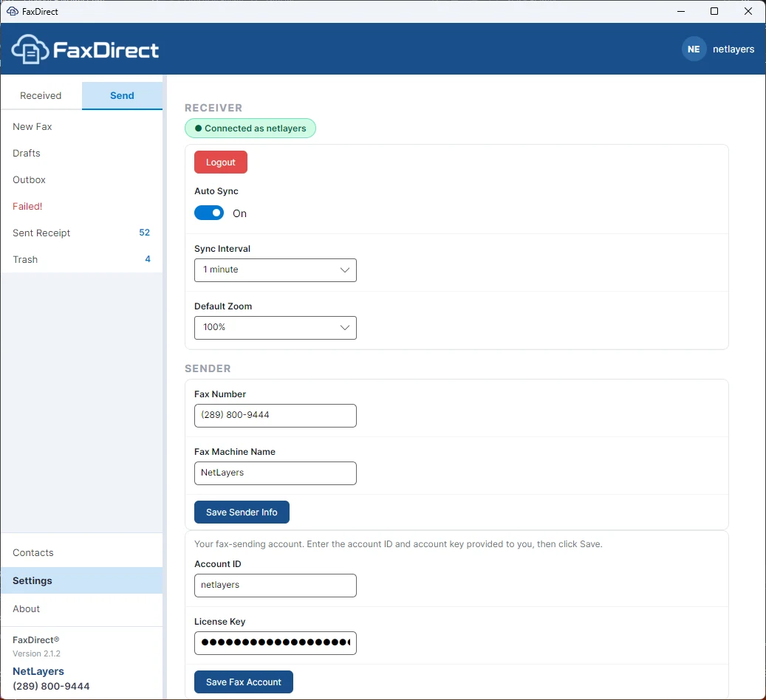Image resolution: width=766 pixels, height=700 pixels.
Task: Open the Default Zoom dropdown
Action: (276, 328)
